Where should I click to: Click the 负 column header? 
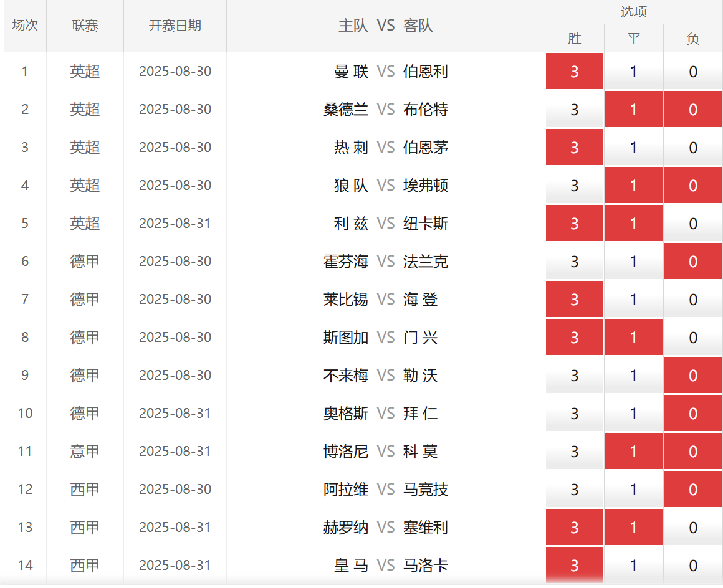point(693,38)
